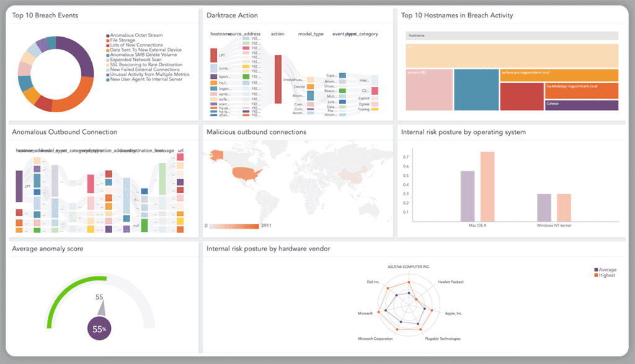Click the hostname header bar in treemap

512,37
